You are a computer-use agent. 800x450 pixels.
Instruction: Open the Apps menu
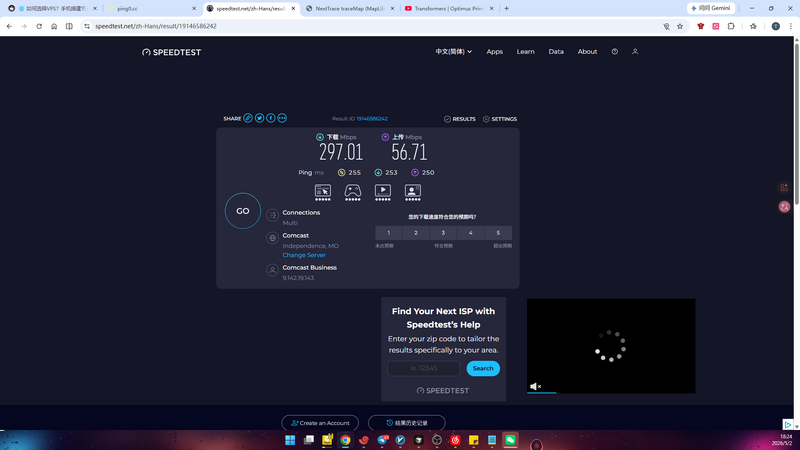494,52
